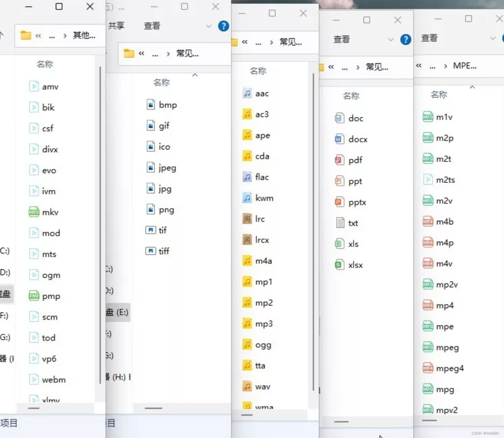
Task: Open help in the bmp images window
Action: pyautogui.click(x=223, y=26)
